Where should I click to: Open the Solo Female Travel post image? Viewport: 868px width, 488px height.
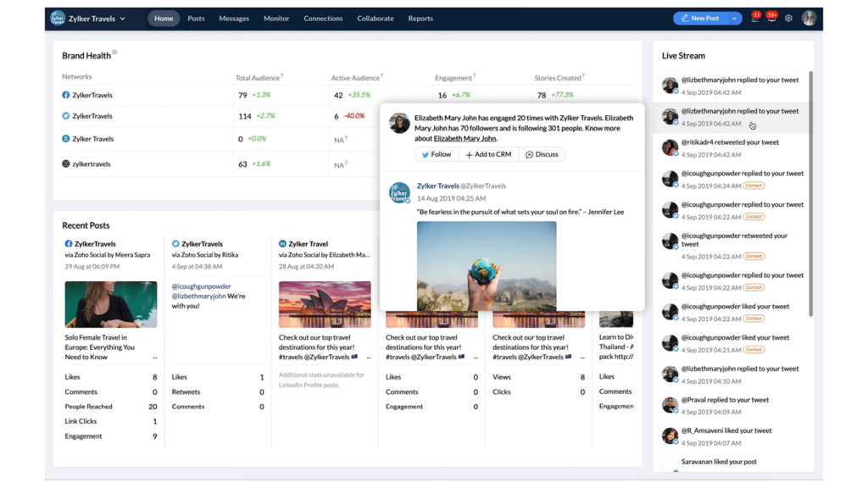coord(111,304)
